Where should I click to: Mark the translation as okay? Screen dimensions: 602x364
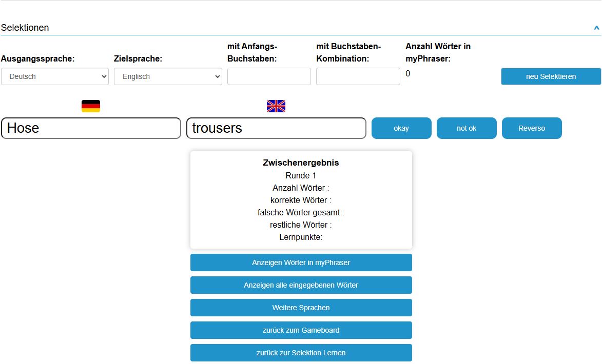(401, 128)
